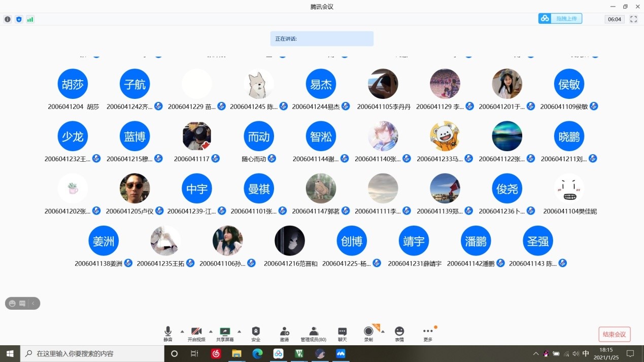Click the 邀请 invite icon
Screen dimensions: 644x362
click(x=284, y=333)
